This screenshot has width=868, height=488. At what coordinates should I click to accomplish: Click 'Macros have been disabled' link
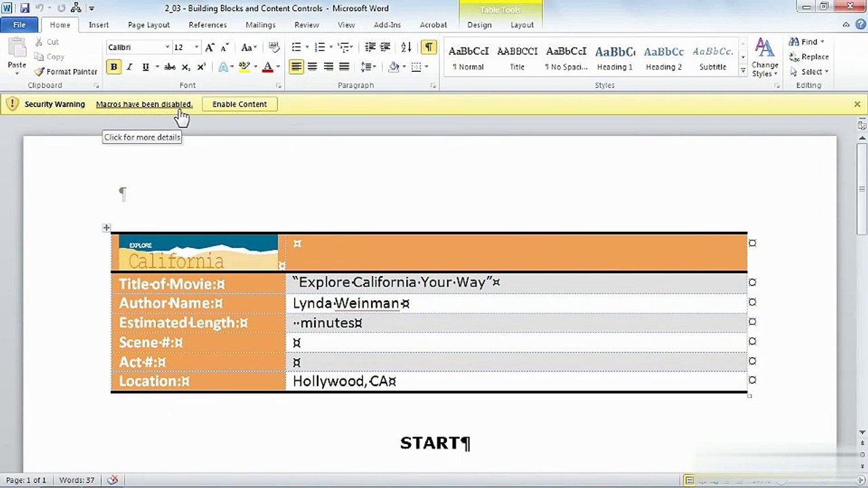(x=144, y=104)
